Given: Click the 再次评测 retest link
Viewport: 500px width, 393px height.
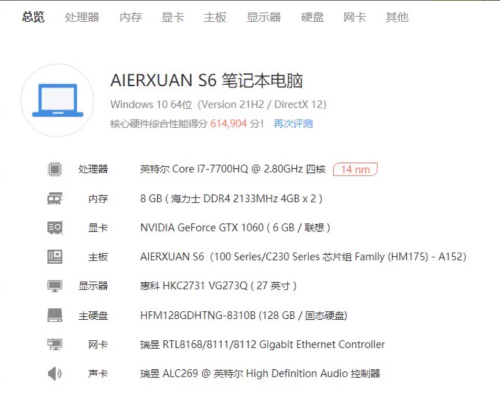Looking at the screenshot, I should [x=293, y=124].
